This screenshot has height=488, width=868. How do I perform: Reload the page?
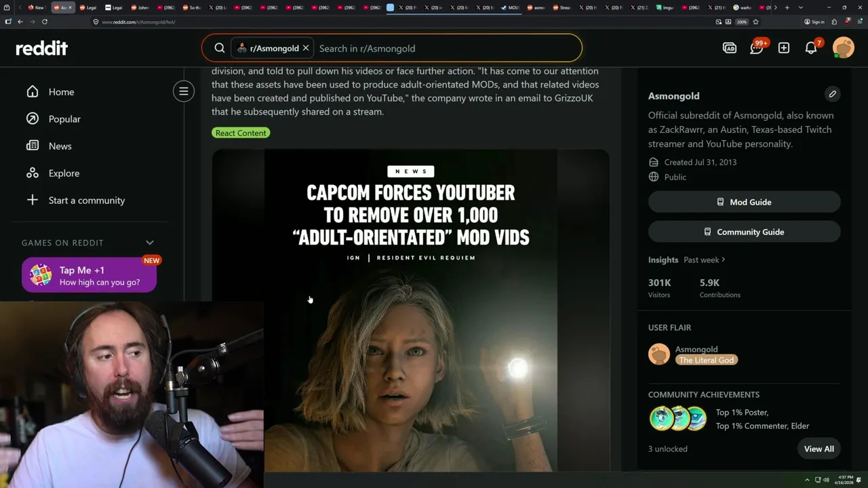click(x=45, y=22)
